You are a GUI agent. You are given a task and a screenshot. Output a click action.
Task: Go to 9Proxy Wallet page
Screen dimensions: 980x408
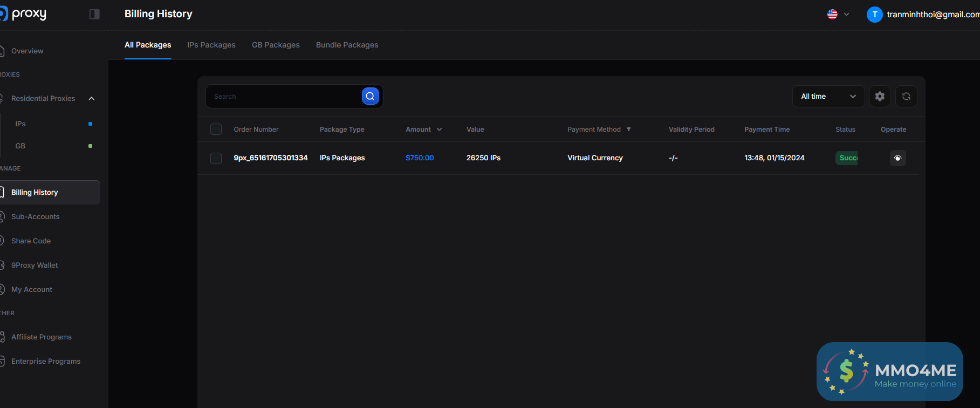point(35,265)
